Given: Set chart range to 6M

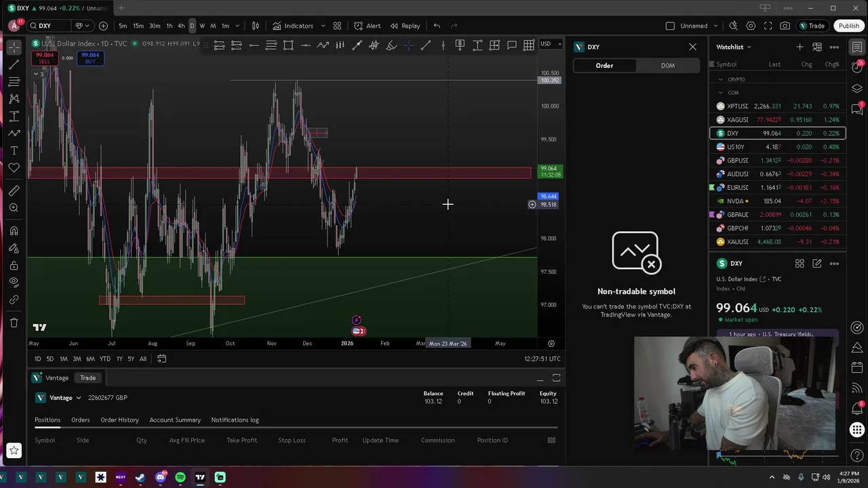Looking at the screenshot, I should pyautogui.click(x=90, y=359).
